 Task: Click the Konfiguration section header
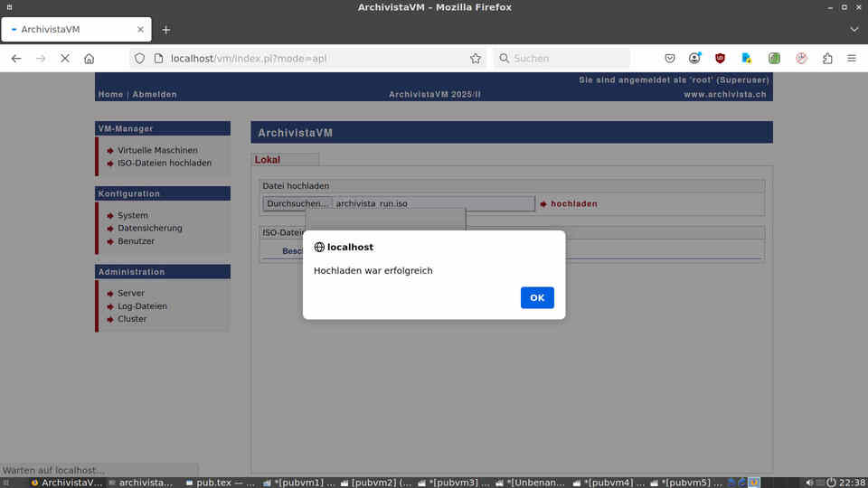pos(163,193)
